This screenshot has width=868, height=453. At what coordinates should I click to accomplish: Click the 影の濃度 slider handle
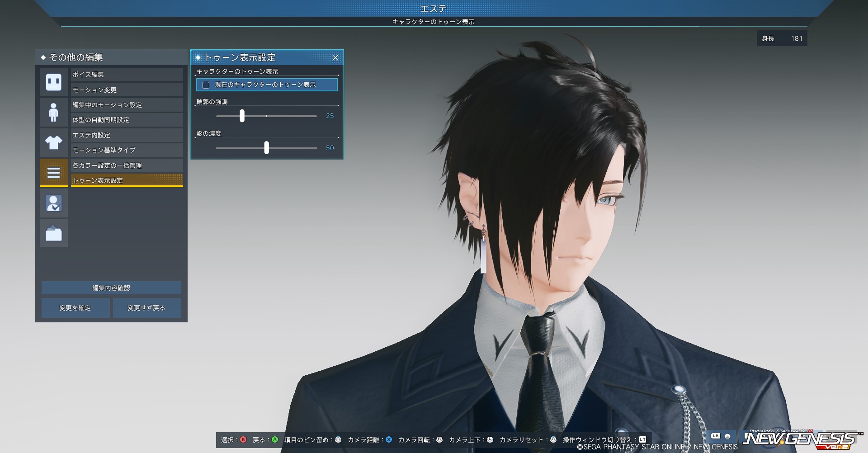266,147
